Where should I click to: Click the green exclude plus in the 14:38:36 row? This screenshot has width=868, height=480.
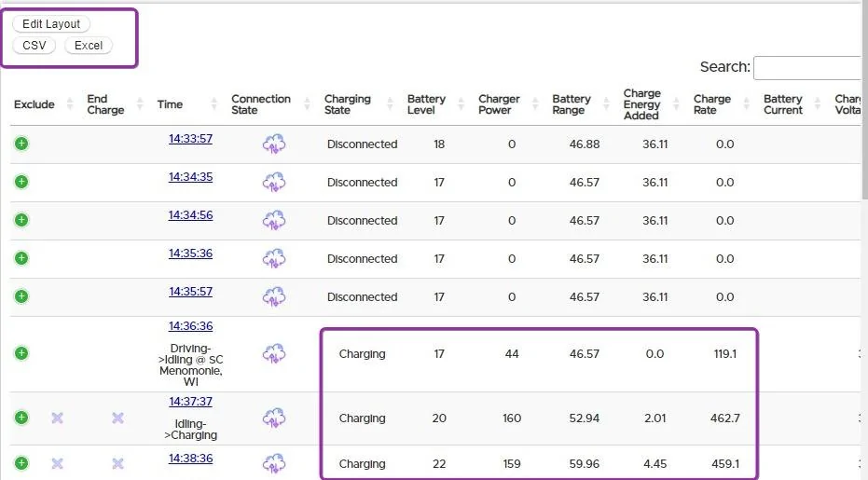[x=21, y=463]
